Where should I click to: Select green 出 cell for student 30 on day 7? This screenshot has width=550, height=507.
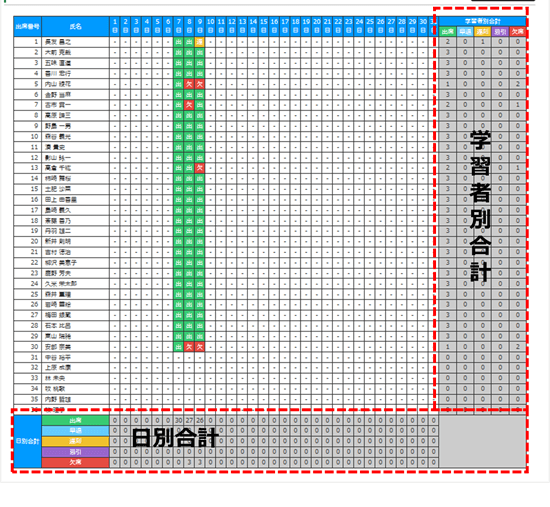pos(179,347)
